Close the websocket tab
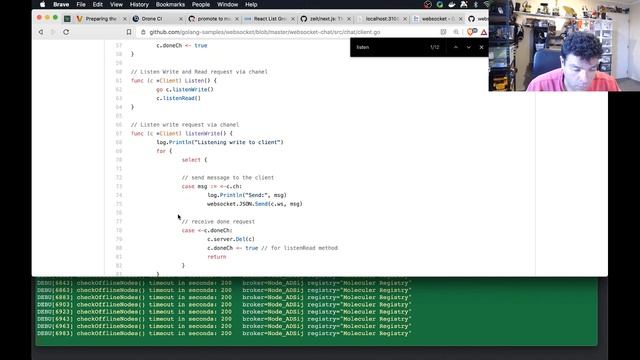 (x=460, y=19)
